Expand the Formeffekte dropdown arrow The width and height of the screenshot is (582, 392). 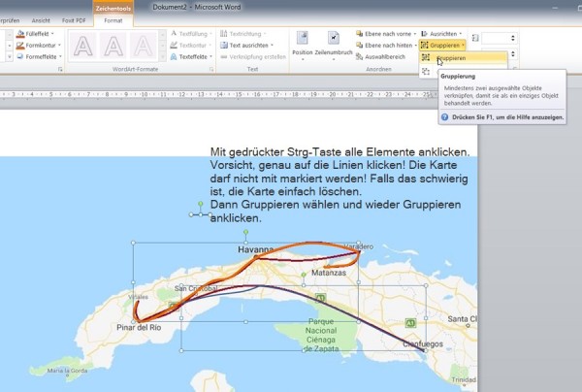60,57
